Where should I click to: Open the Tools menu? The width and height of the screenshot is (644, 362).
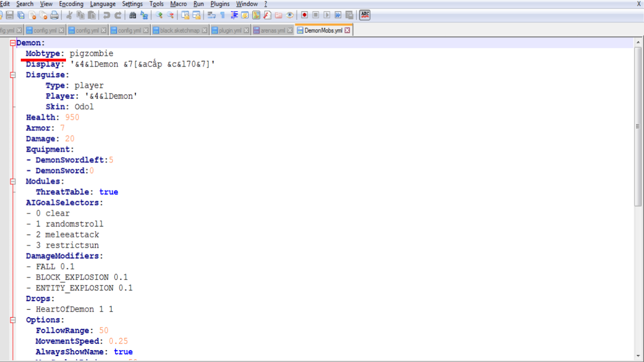click(157, 4)
